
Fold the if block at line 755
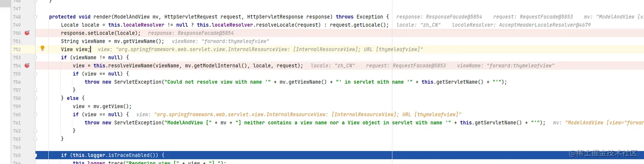36,73
